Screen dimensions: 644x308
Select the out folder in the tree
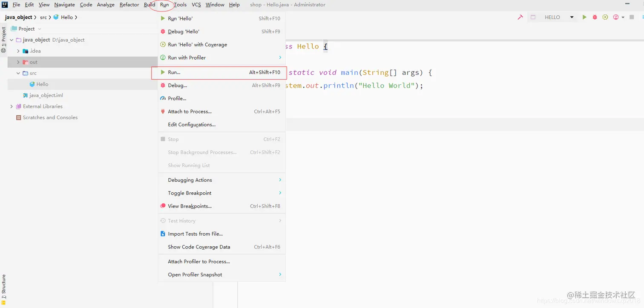[x=33, y=62]
